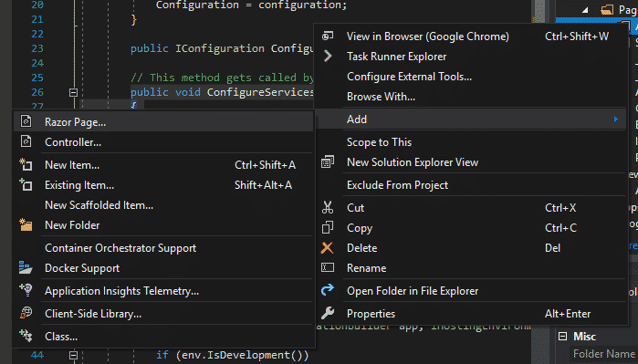The width and height of the screenshot is (638, 364).
Task: Click the IConfiguration type in code
Action: (220, 48)
